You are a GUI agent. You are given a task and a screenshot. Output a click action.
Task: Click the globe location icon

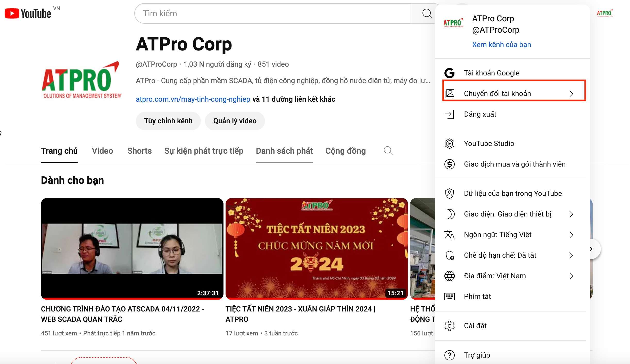pyautogui.click(x=449, y=276)
